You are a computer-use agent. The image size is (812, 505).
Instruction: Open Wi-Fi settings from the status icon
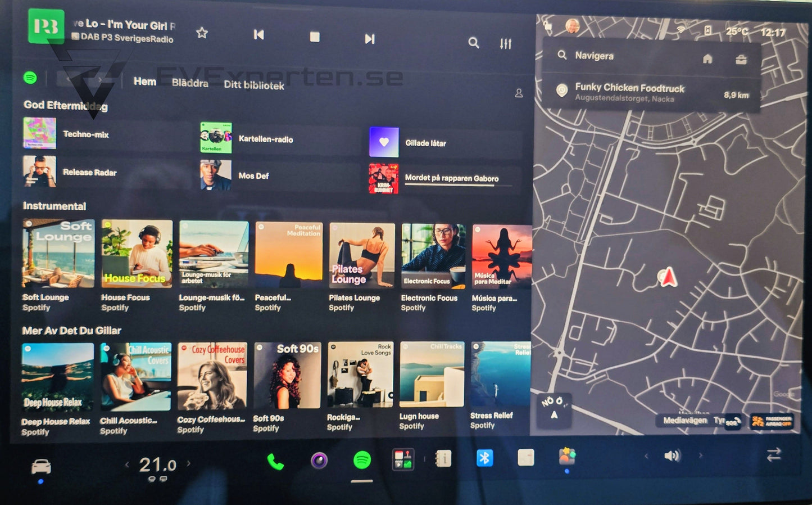click(681, 29)
